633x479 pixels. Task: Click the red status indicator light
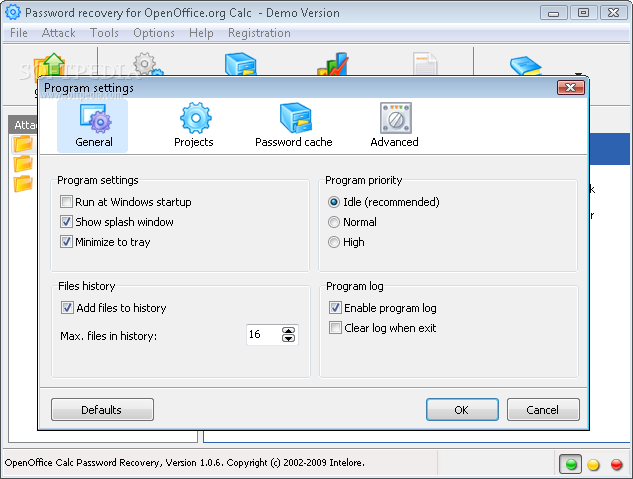(616, 465)
